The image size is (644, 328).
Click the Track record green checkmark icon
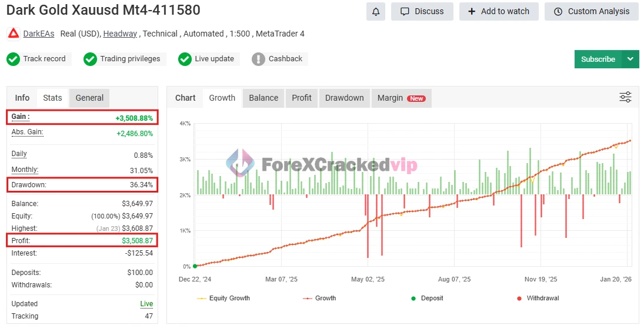[x=14, y=59]
